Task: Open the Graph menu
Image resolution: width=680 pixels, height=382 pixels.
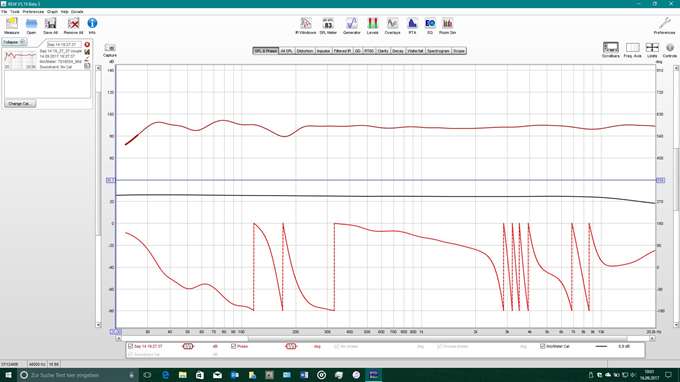Action: pyautogui.click(x=52, y=12)
